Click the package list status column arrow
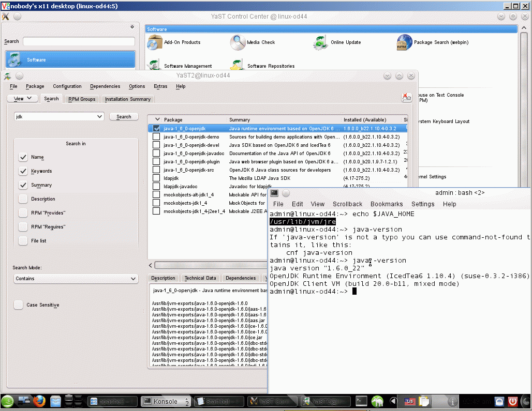The image size is (532, 411). [x=157, y=119]
